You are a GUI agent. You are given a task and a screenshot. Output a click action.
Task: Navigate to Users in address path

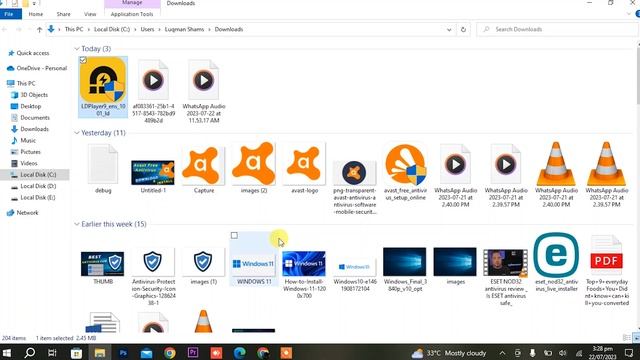147,29
